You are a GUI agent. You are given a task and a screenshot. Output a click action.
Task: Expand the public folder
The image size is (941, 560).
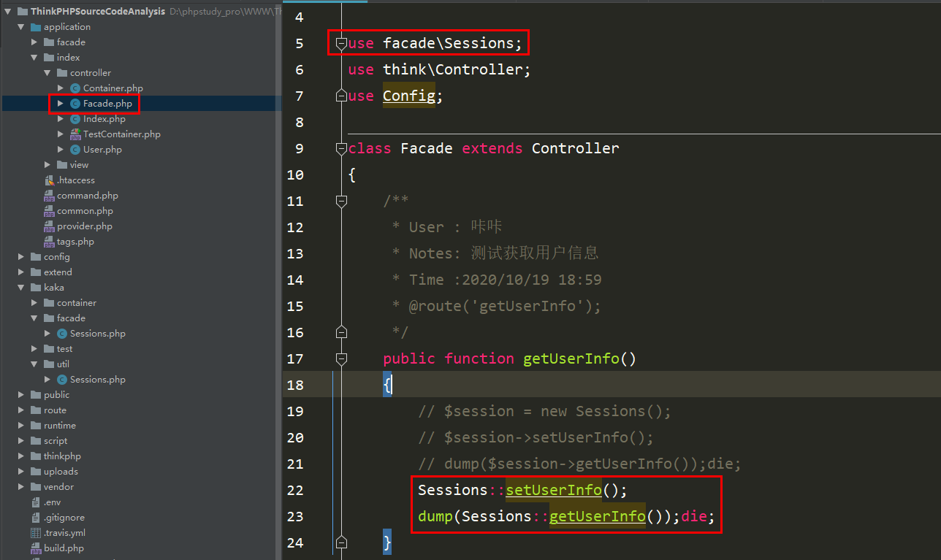click(x=21, y=395)
